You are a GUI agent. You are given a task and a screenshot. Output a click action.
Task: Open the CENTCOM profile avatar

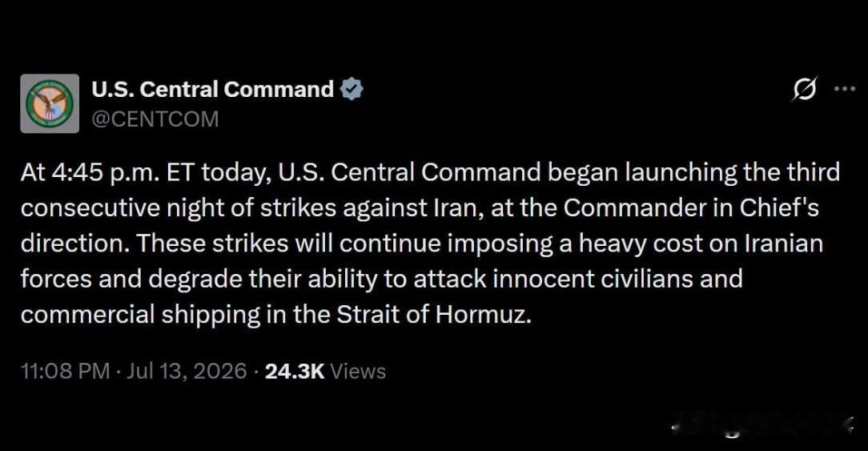[x=50, y=103]
